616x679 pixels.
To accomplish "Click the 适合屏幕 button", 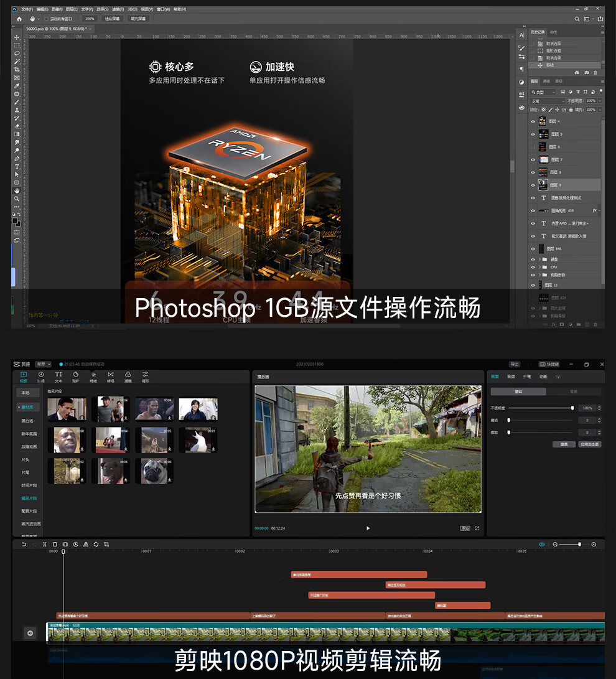I will (112, 19).
